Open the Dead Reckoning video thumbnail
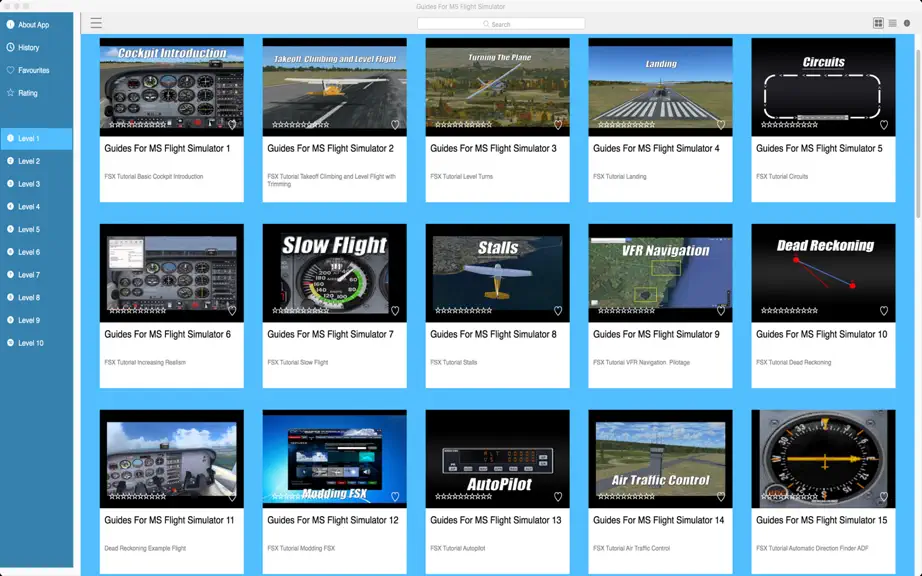The width and height of the screenshot is (922, 576). [x=823, y=273]
